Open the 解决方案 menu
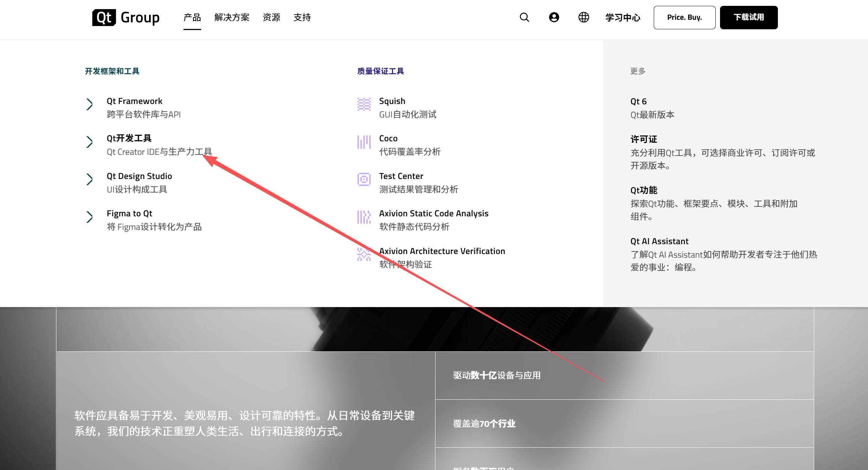The image size is (868, 470). point(231,17)
